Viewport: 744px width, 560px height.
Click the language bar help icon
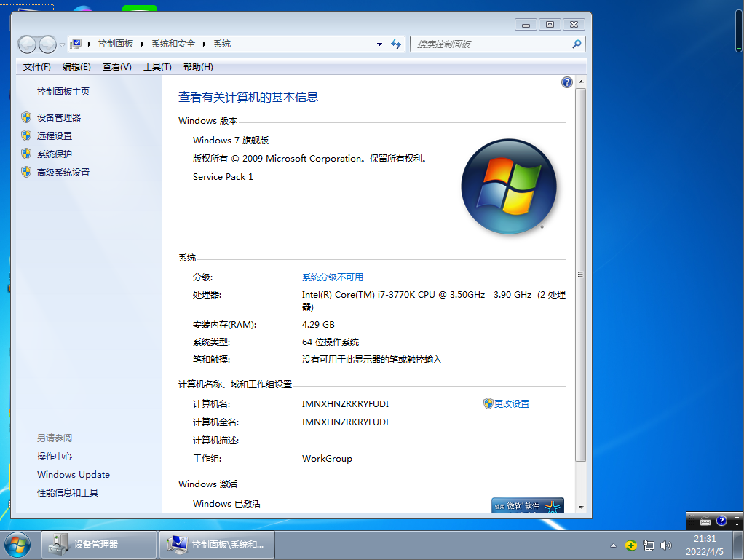(721, 521)
